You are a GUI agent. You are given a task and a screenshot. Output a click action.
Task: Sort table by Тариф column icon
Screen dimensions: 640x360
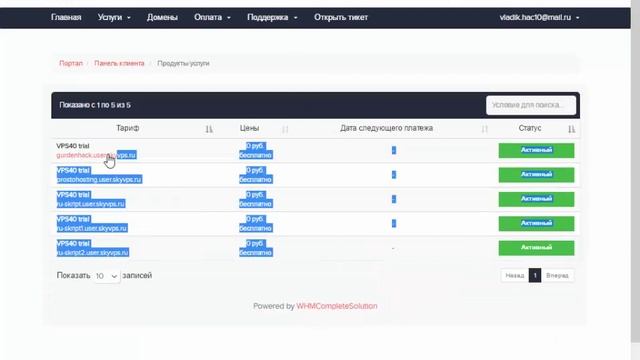tap(209, 129)
